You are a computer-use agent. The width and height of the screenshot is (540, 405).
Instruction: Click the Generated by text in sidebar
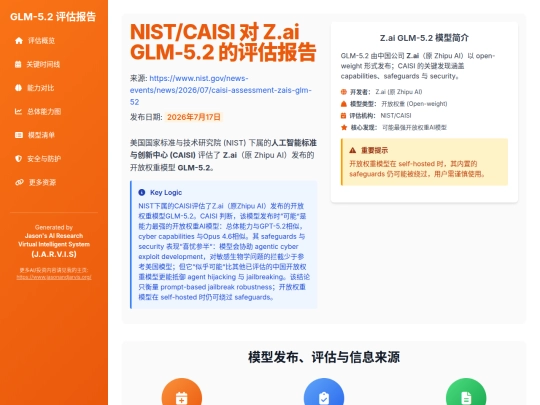coord(54,227)
